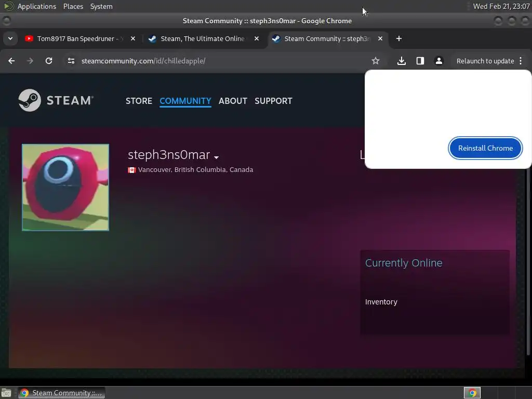Open the Applications menu
532x399 pixels.
(x=37, y=6)
